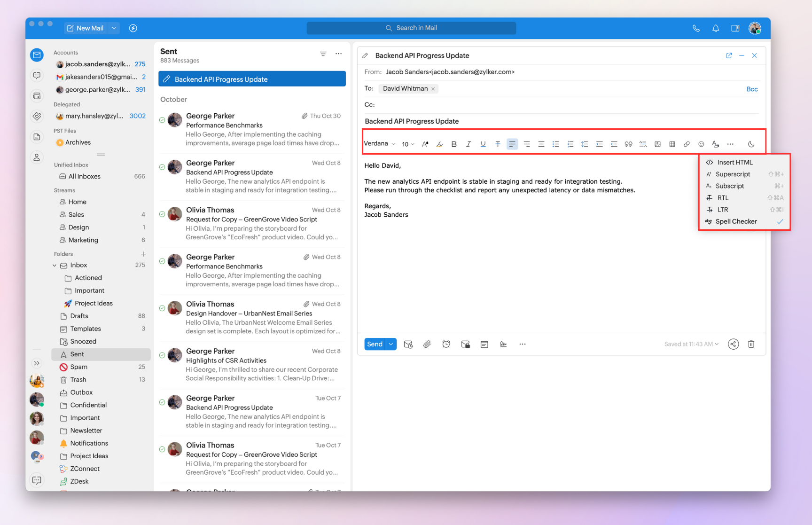Choose RTL text direction
This screenshot has width=812, height=525.
tap(744, 198)
